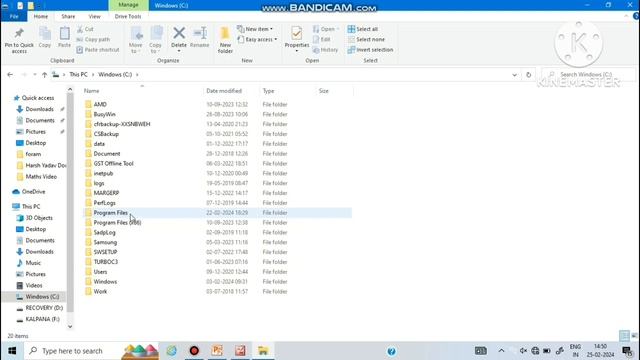Screen dimensions: 640x360
Task: Open the Easy access dropdown
Action: click(257, 40)
